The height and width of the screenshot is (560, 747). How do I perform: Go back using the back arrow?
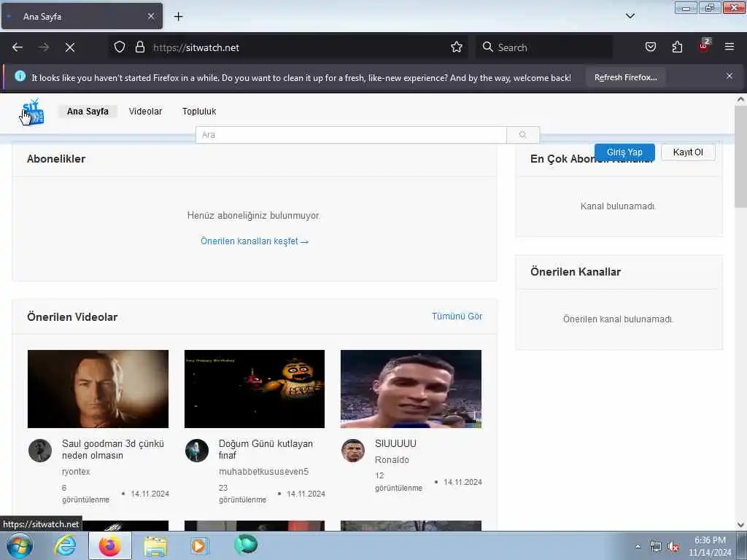coord(18,47)
